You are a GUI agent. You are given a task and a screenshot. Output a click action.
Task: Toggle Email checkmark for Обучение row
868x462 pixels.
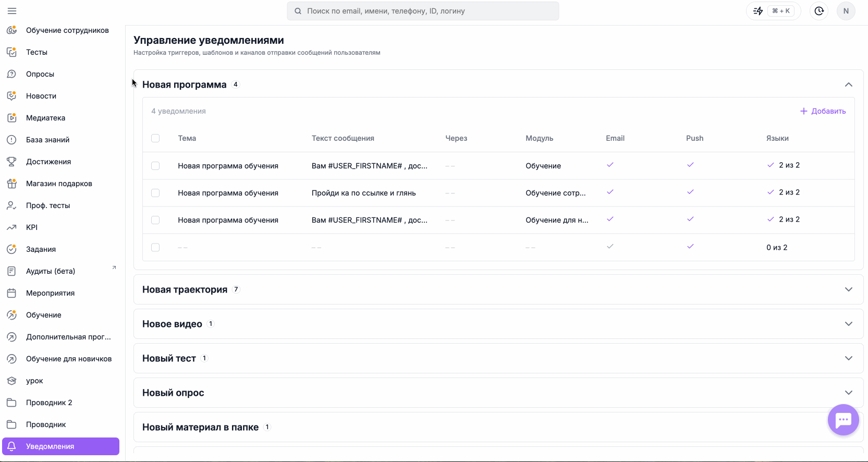click(x=610, y=165)
